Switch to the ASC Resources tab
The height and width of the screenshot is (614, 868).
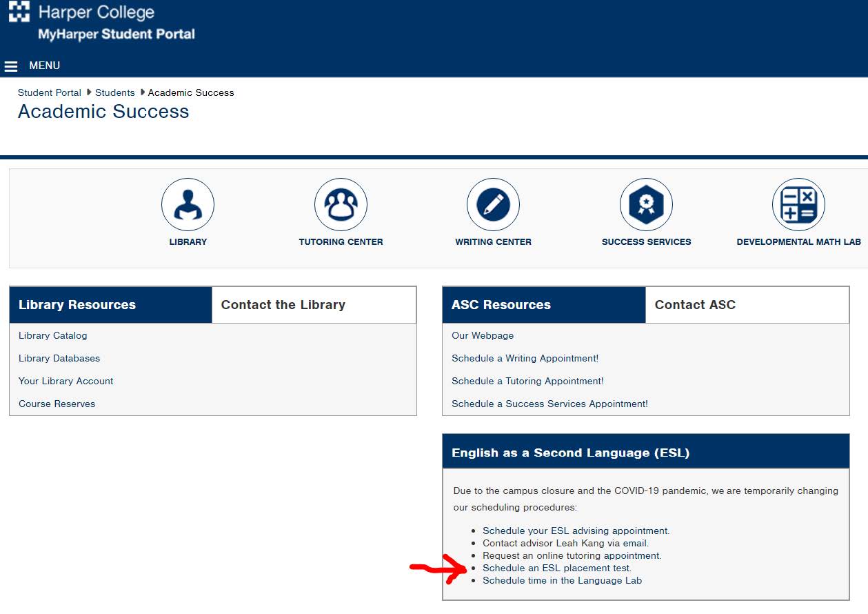click(544, 305)
